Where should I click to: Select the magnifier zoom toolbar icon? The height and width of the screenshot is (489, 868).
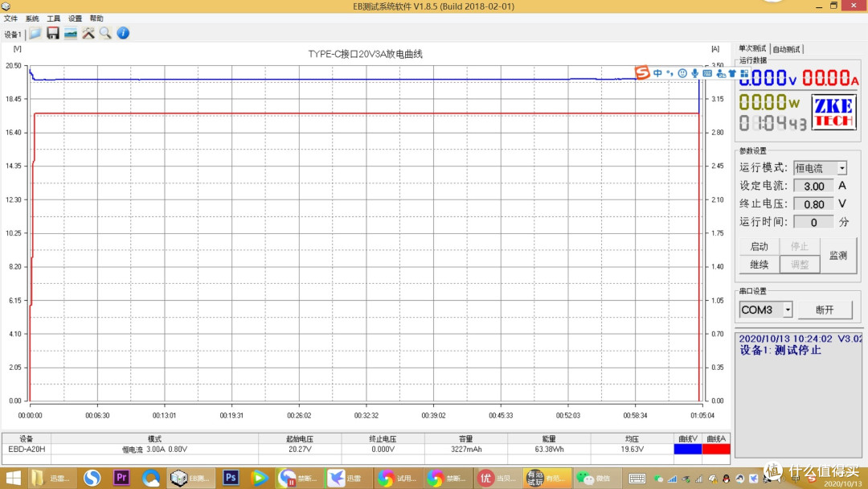coord(105,33)
